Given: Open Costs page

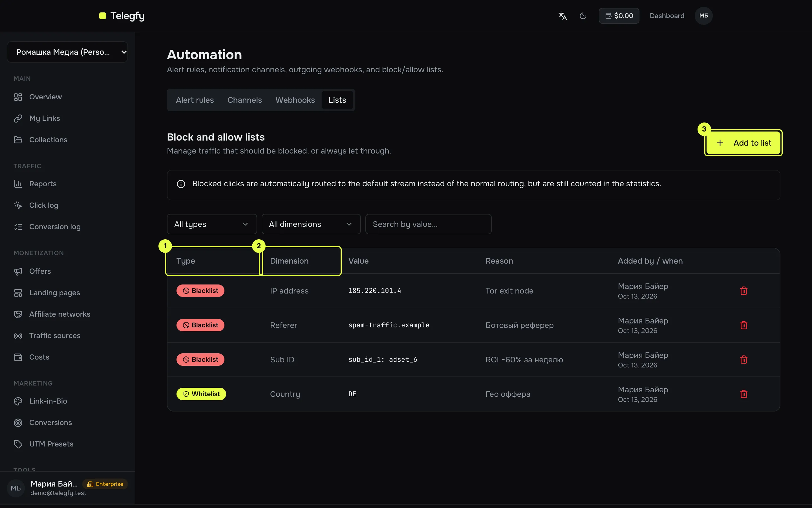Looking at the screenshot, I should click(x=67, y=357).
